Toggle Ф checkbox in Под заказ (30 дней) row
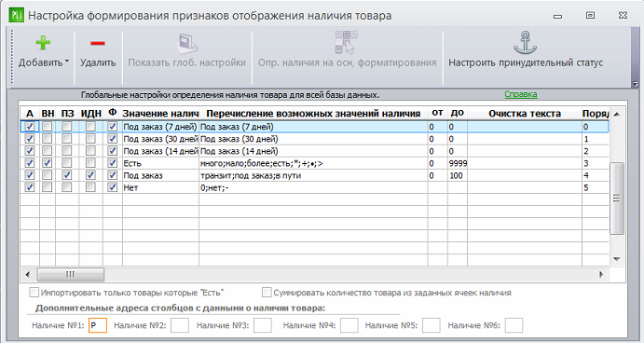This screenshot has width=644, height=343. pos(112,139)
